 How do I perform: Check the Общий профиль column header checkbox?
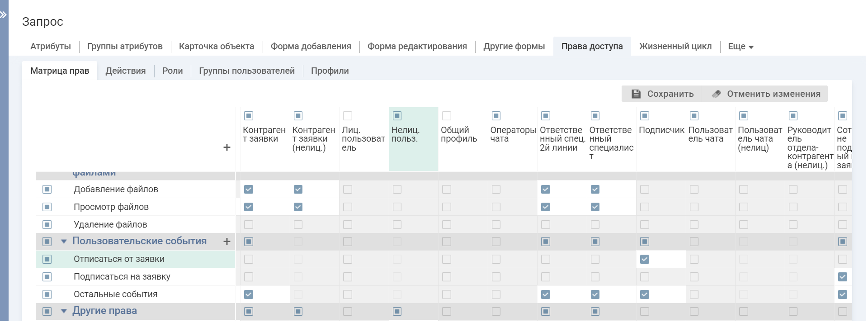[447, 116]
